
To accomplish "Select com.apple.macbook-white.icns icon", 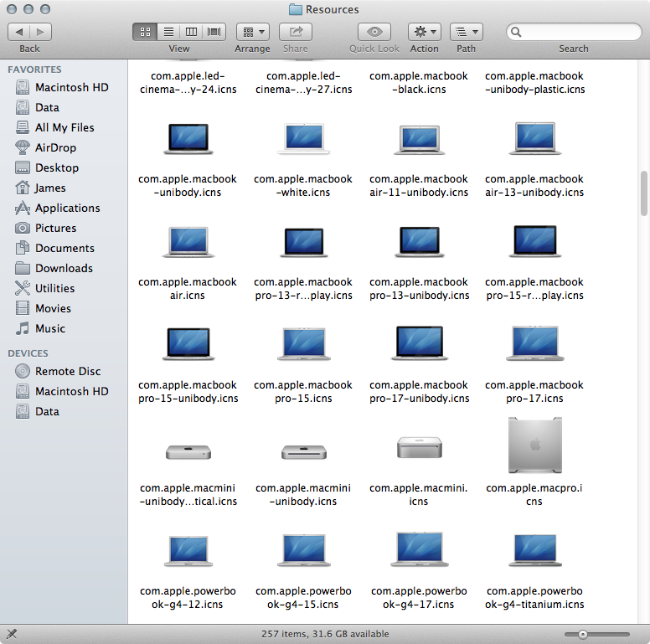I will click(304, 138).
